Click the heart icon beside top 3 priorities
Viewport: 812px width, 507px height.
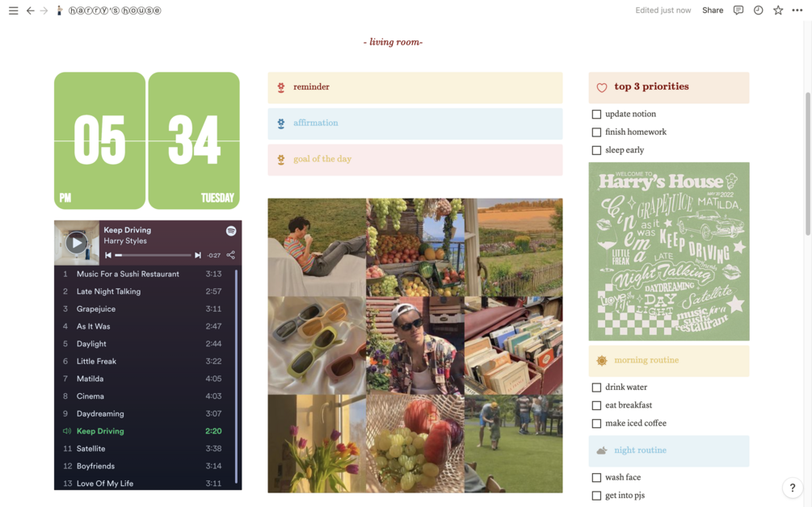click(x=602, y=87)
